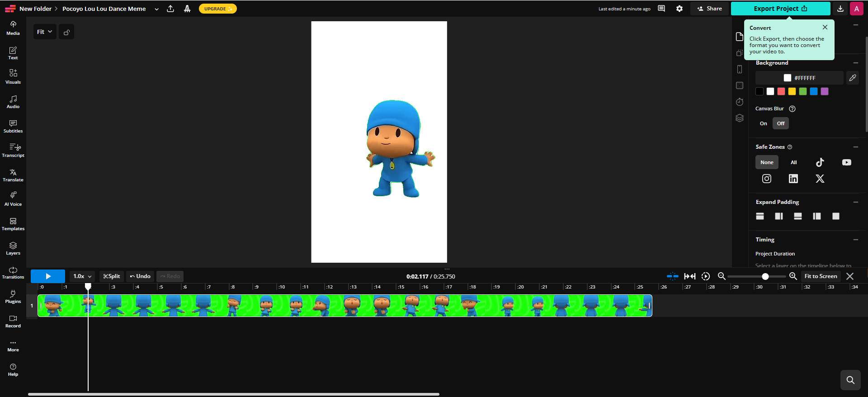Click the Export Project button
The width and height of the screenshot is (868, 397).
click(x=780, y=9)
